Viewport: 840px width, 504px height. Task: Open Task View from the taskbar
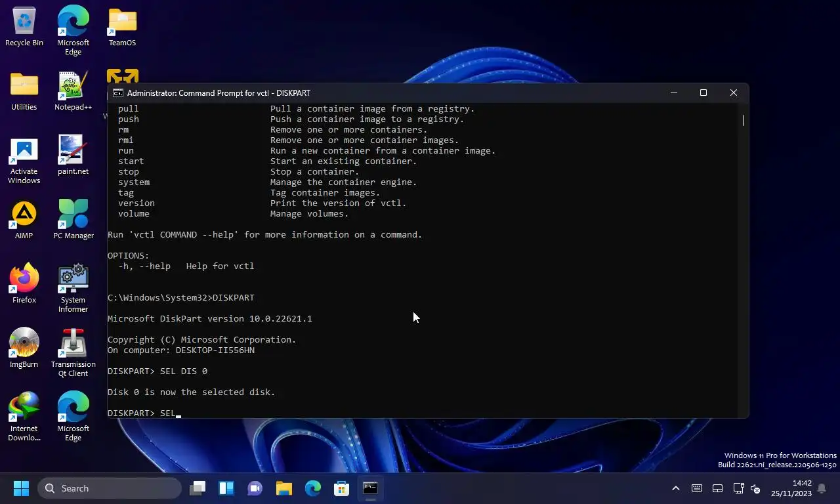coord(198,488)
